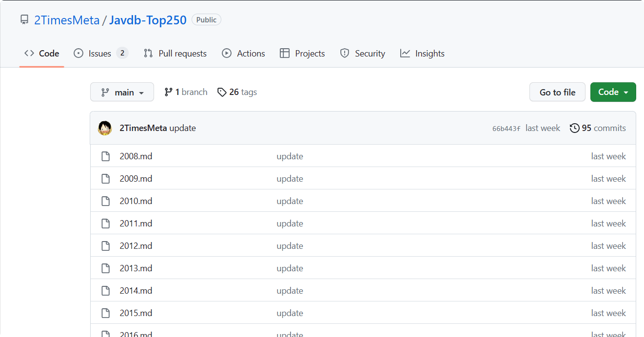This screenshot has height=337, width=644.
Task: View the 95 commits history
Action: click(x=598, y=128)
